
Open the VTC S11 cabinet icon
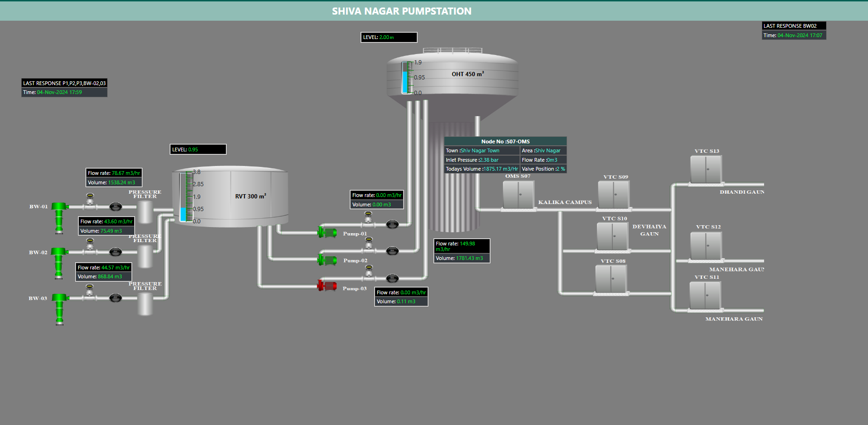(705, 295)
